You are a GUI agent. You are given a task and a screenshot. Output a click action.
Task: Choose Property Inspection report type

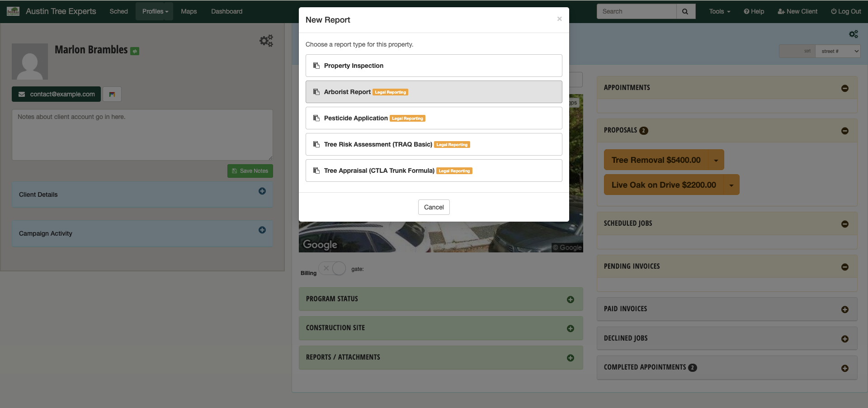click(434, 66)
